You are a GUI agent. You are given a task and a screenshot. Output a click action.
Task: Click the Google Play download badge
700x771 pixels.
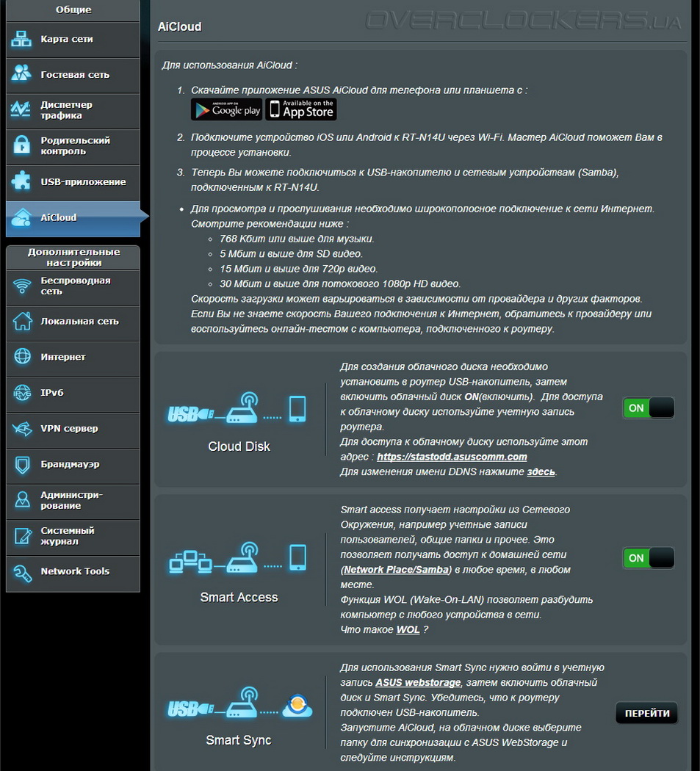tap(226, 110)
